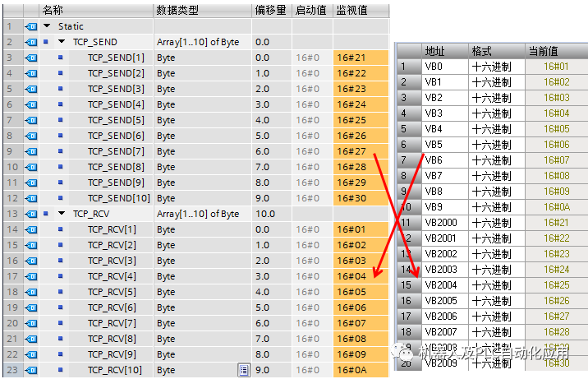588x379 pixels.
Task: Click the tag icon of TCP_RCV[6] row
Action: coord(31,307)
